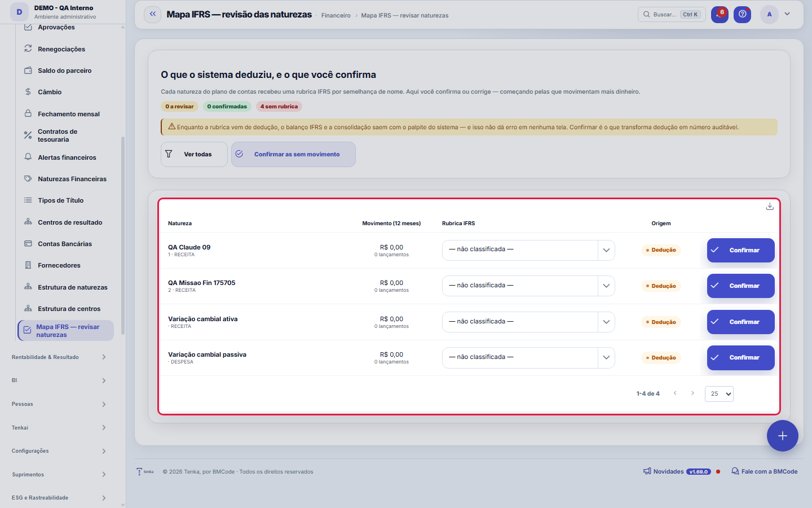812x508 pixels.
Task: Filter by 4 sem rubrica chip
Action: [x=279, y=106]
